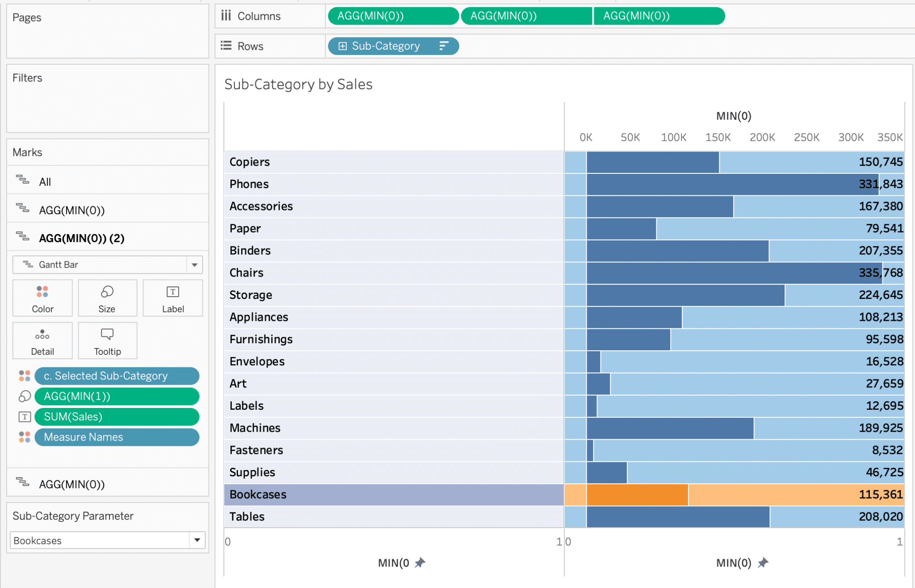Select the Machines row label

255,428
